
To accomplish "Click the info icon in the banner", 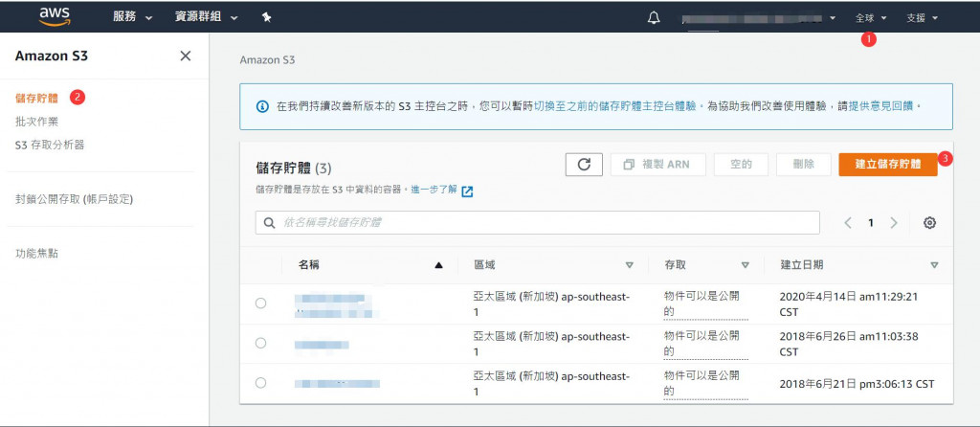I will coord(263,107).
